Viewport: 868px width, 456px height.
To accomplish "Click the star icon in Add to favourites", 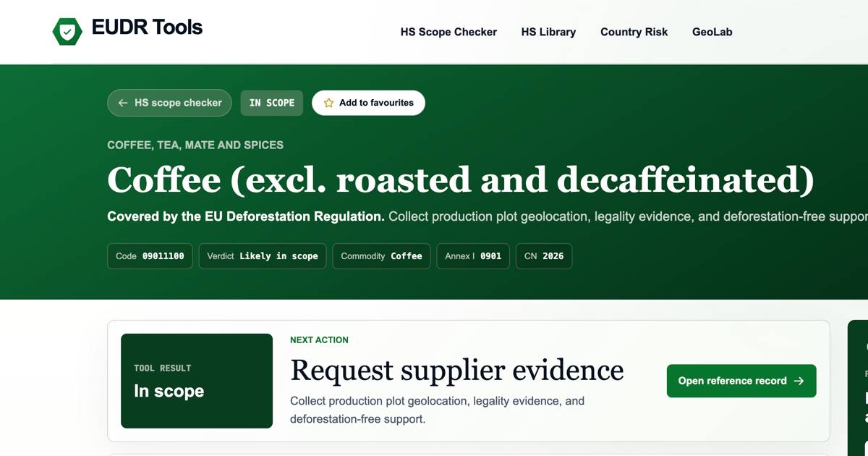I will coord(328,103).
